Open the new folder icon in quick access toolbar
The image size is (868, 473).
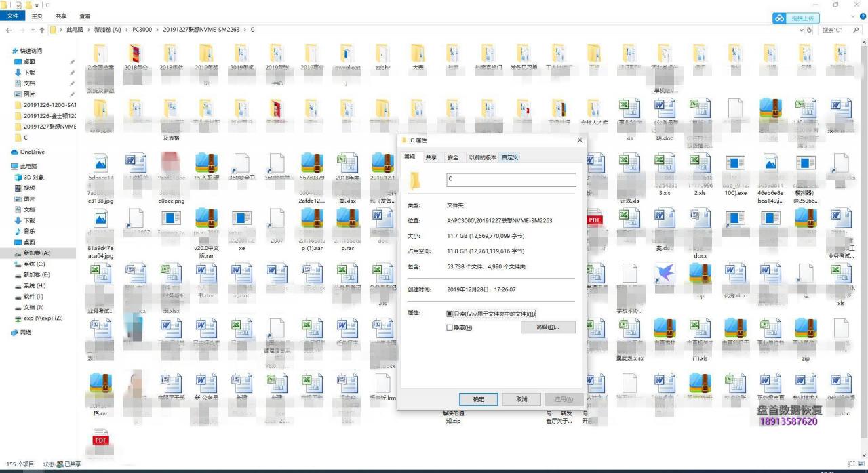click(27, 5)
